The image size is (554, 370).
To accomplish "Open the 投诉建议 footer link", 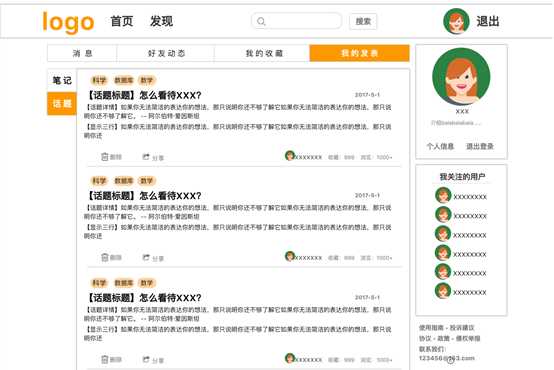I will [x=462, y=328].
